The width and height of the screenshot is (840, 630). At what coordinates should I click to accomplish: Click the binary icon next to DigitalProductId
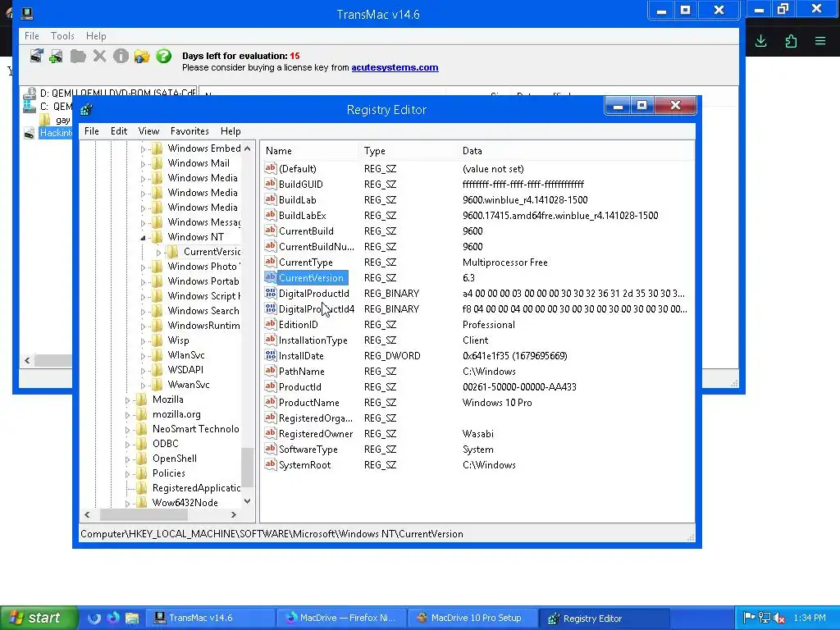tap(270, 293)
